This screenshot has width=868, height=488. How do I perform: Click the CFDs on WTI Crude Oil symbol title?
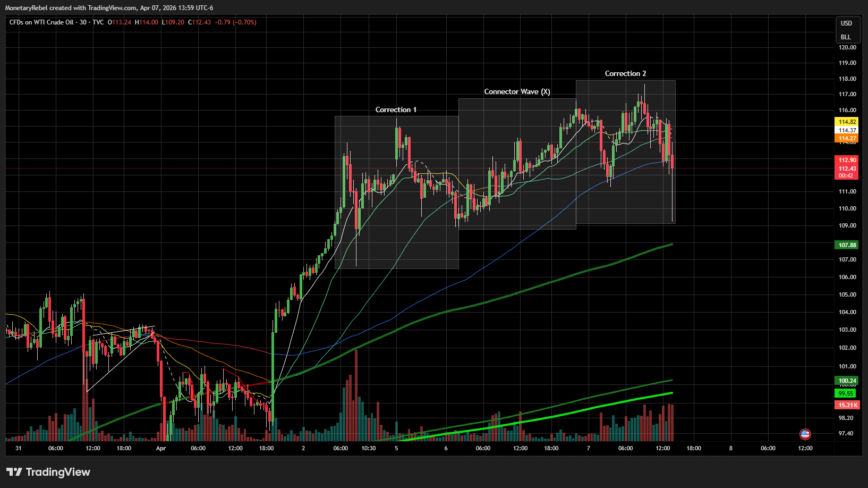[41, 22]
